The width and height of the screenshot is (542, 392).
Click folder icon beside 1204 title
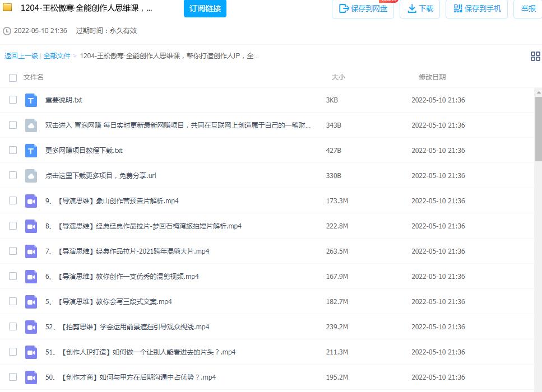pyautogui.click(x=7, y=7)
